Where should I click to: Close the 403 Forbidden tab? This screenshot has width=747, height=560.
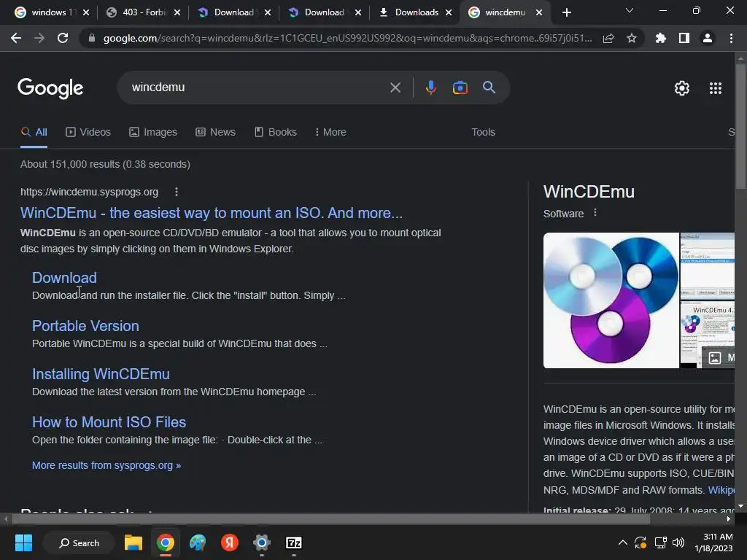(x=177, y=12)
